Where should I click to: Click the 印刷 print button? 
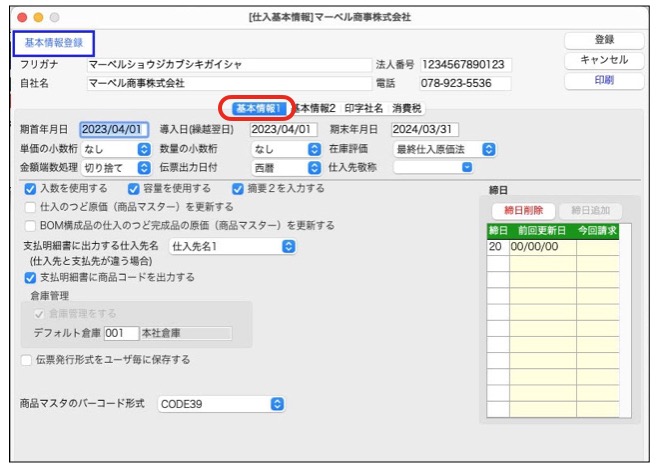point(603,80)
